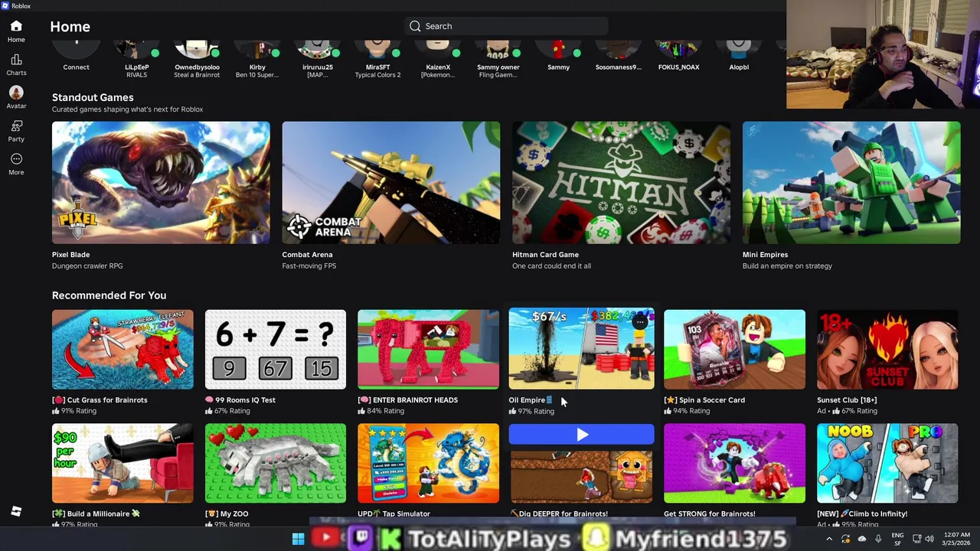Open the Build a Millionaire game
Image resolution: width=980 pixels, height=551 pixels.
(122, 464)
